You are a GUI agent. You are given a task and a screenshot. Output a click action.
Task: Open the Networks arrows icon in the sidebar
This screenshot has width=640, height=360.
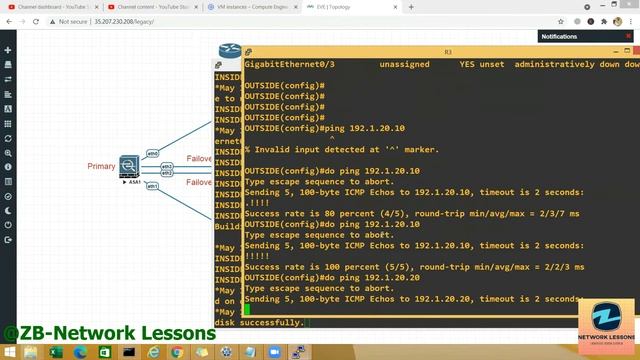pyautogui.click(x=8, y=80)
